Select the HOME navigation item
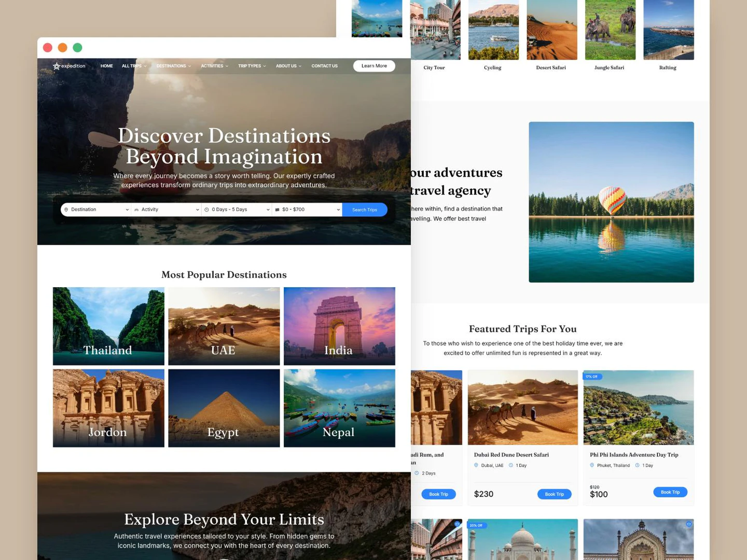The width and height of the screenshot is (747, 560). 106,66
